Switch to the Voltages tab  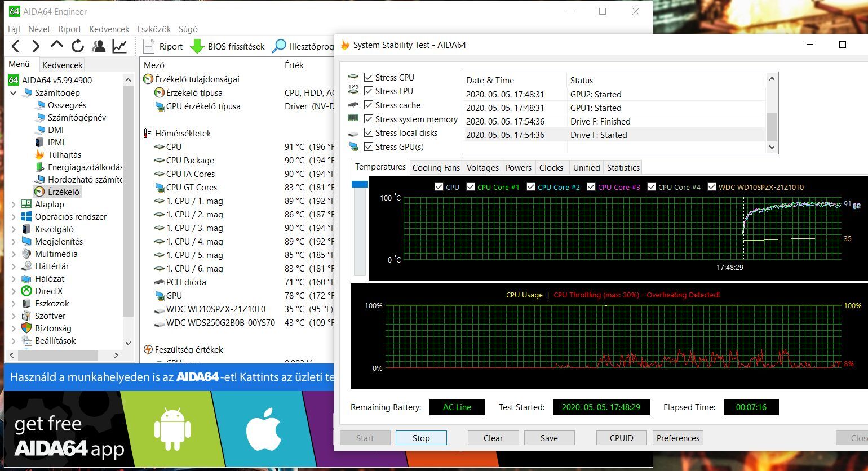pos(482,167)
